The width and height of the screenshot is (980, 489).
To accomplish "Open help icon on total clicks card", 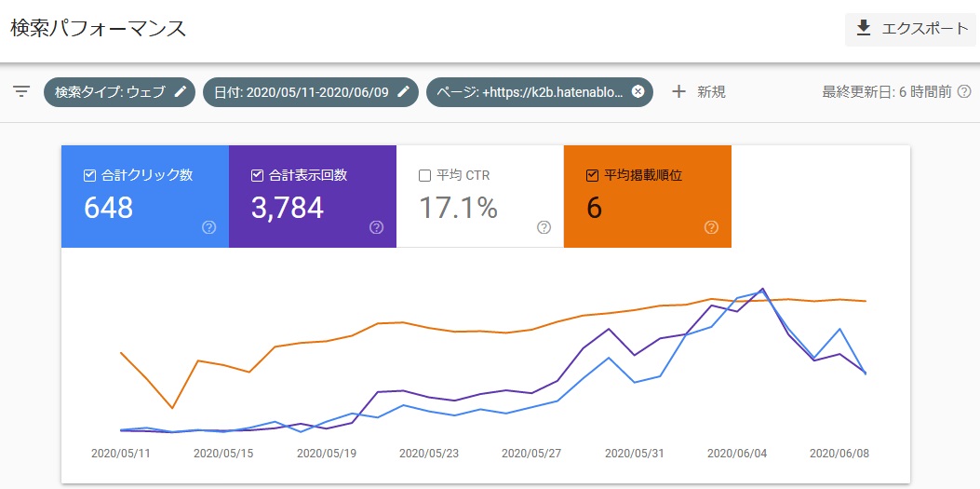I will (x=209, y=227).
